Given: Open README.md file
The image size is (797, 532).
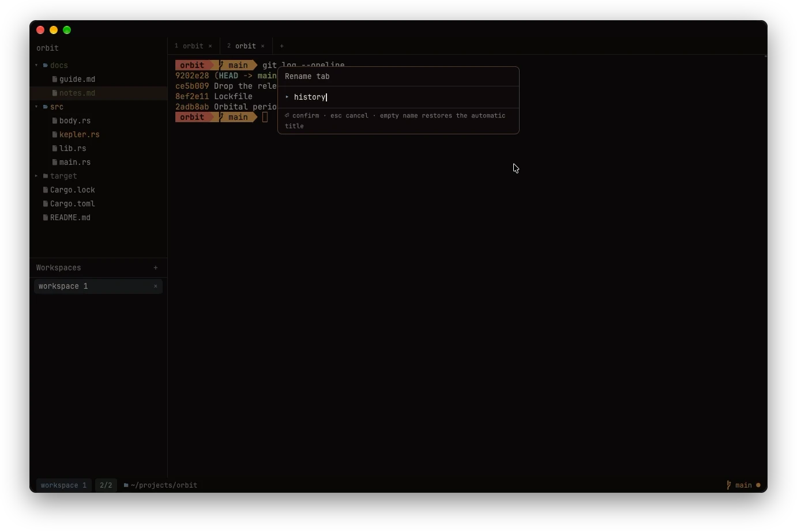Looking at the screenshot, I should (x=99, y=217).
